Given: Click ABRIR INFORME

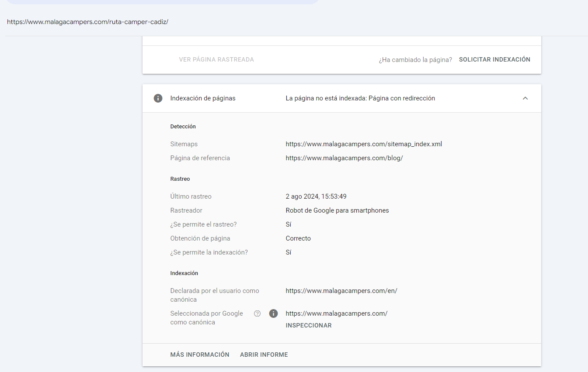Looking at the screenshot, I should click(x=264, y=355).
